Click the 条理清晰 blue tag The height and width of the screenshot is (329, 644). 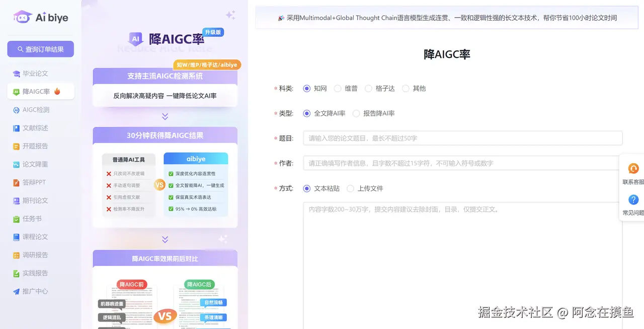click(213, 318)
